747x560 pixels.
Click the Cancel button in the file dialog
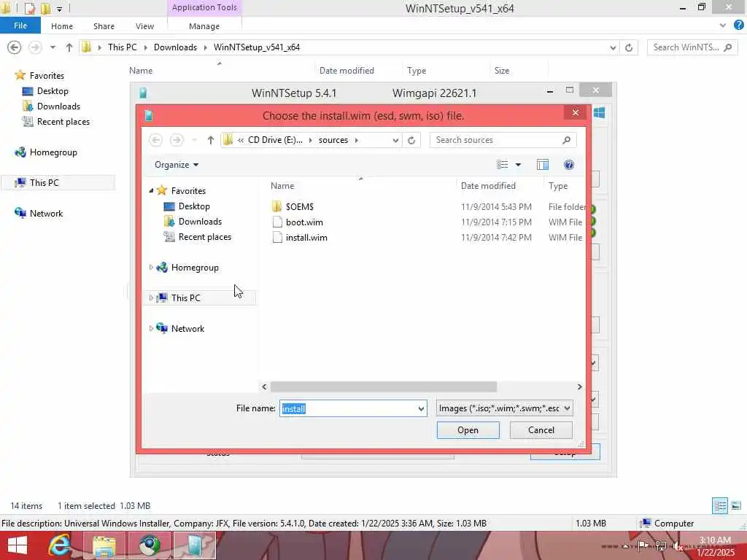[541, 430]
